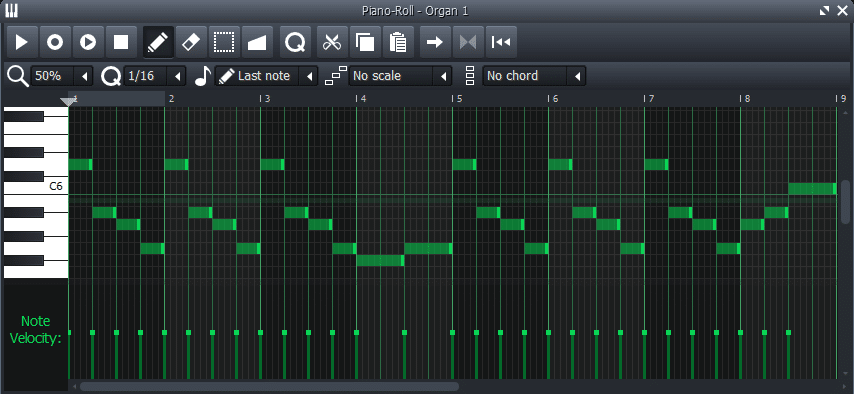Open the No scale dropdown
Image resolution: width=854 pixels, height=394 pixels.
point(400,76)
